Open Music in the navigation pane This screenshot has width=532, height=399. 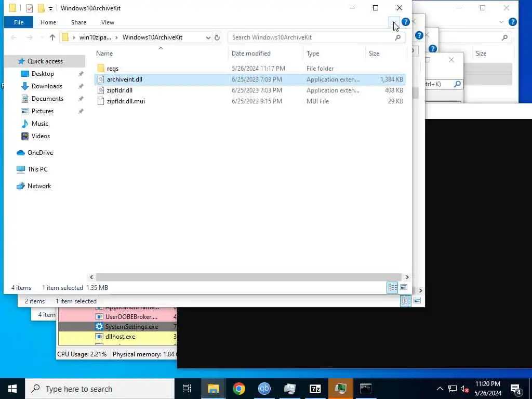click(39, 124)
